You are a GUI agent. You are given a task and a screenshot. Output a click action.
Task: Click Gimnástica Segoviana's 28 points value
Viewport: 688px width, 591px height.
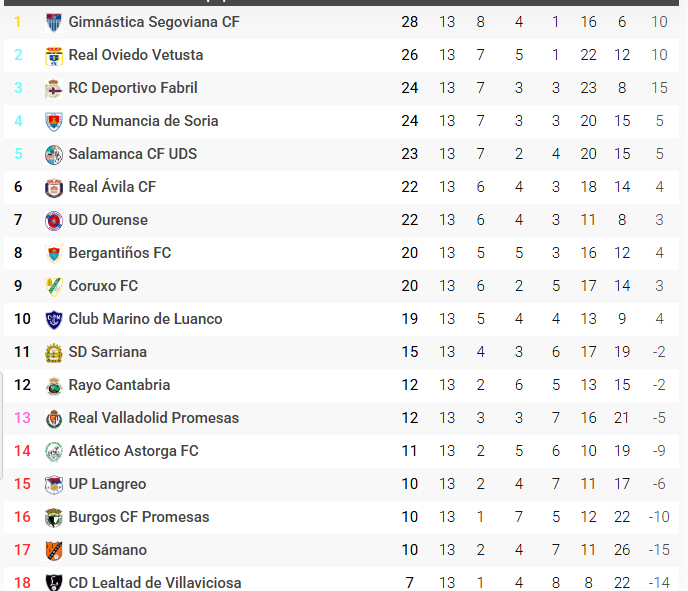[x=409, y=22]
